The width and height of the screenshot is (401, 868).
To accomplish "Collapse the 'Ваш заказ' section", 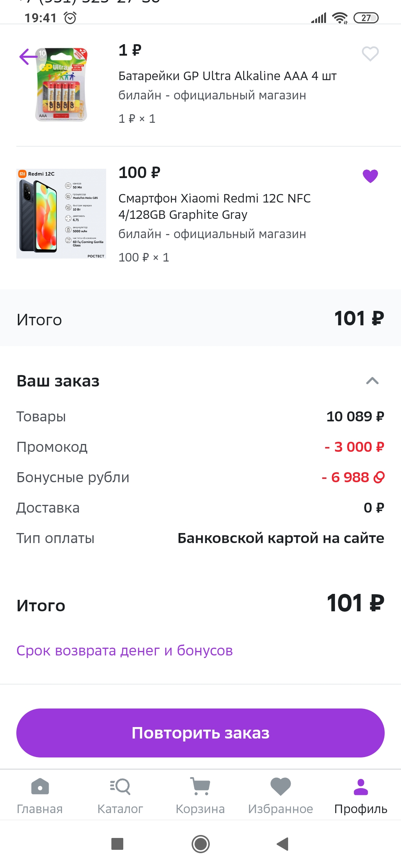I will (x=372, y=381).
